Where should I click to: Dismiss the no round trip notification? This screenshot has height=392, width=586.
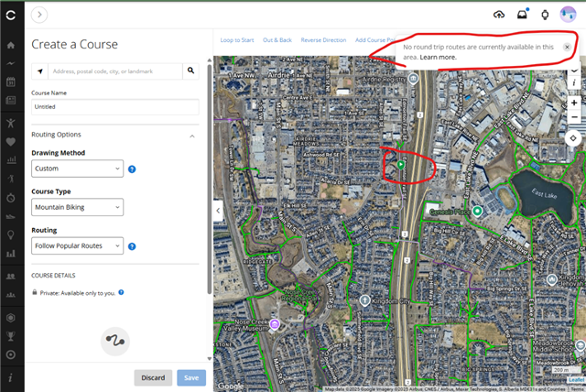(x=567, y=47)
